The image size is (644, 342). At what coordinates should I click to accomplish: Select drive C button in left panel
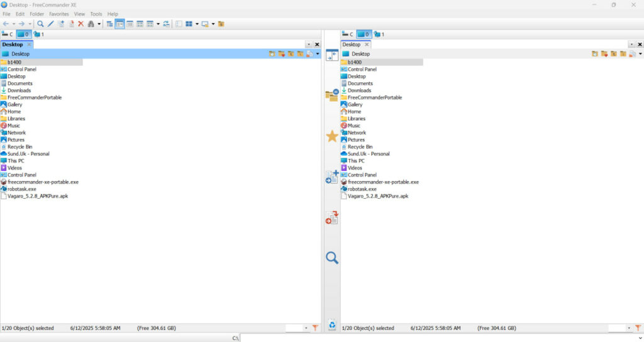[x=8, y=34]
